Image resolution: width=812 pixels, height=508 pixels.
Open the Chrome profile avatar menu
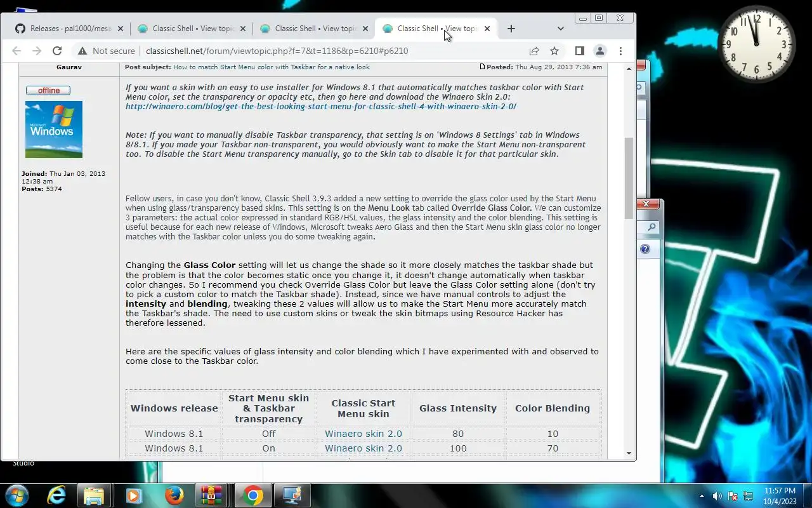599,51
